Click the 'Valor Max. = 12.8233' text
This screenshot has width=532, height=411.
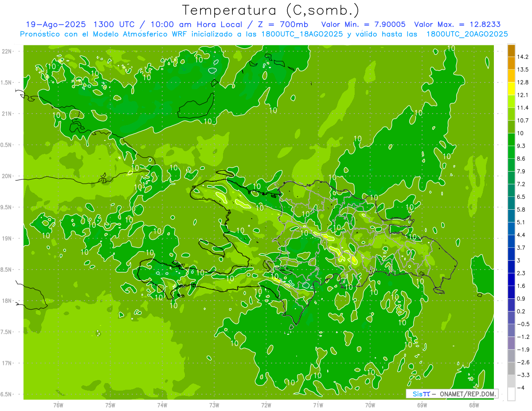coord(458,24)
